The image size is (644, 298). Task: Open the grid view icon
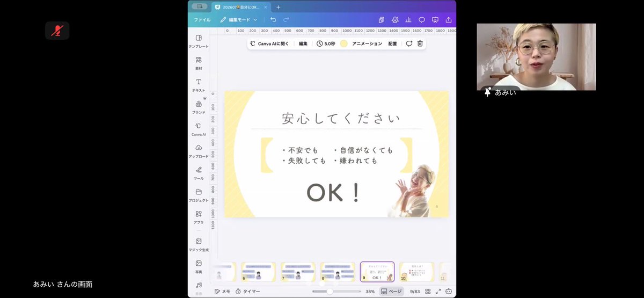pyautogui.click(x=428, y=291)
